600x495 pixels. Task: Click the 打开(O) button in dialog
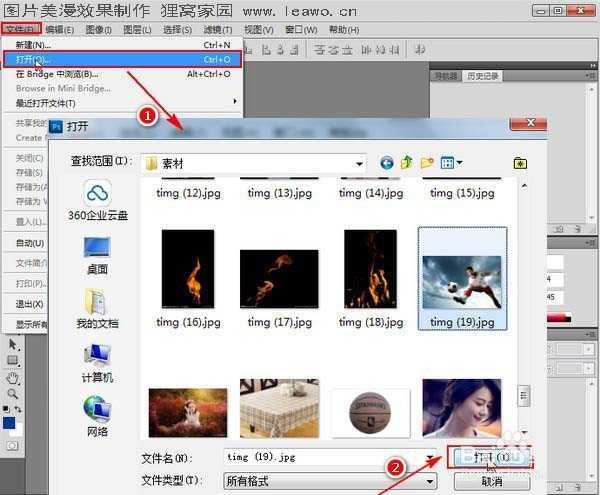490,457
